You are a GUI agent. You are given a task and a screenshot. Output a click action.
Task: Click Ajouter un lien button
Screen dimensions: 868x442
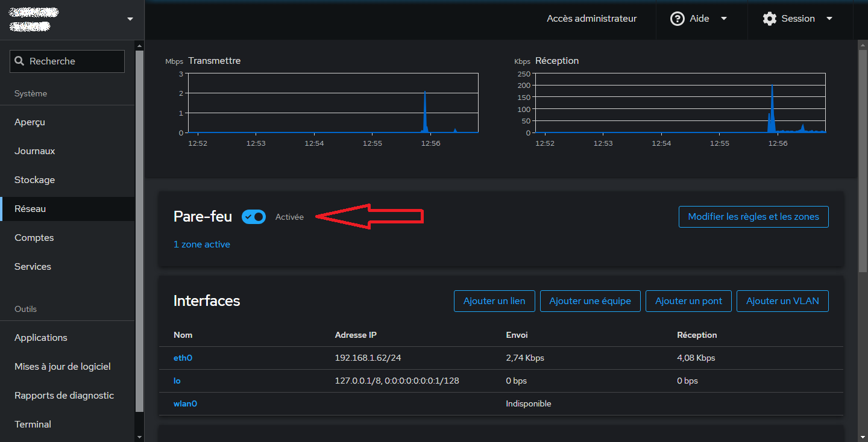point(494,301)
